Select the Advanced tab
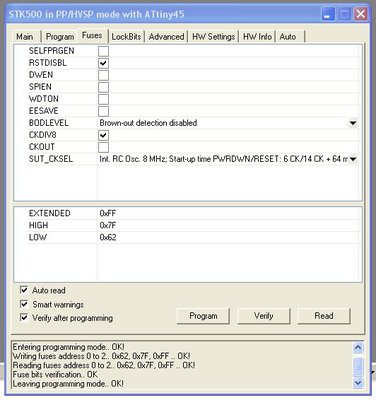Viewport: 376px width, 400px height. point(166,37)
